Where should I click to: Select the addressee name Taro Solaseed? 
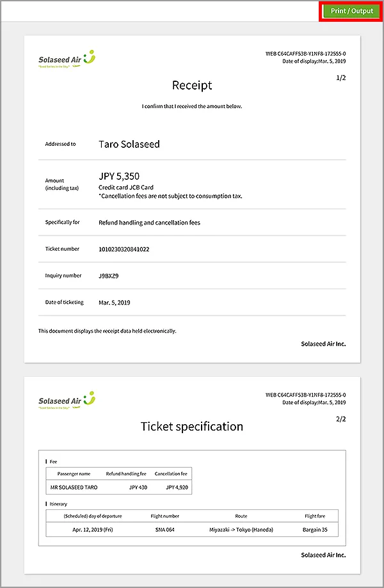point(129,144)
